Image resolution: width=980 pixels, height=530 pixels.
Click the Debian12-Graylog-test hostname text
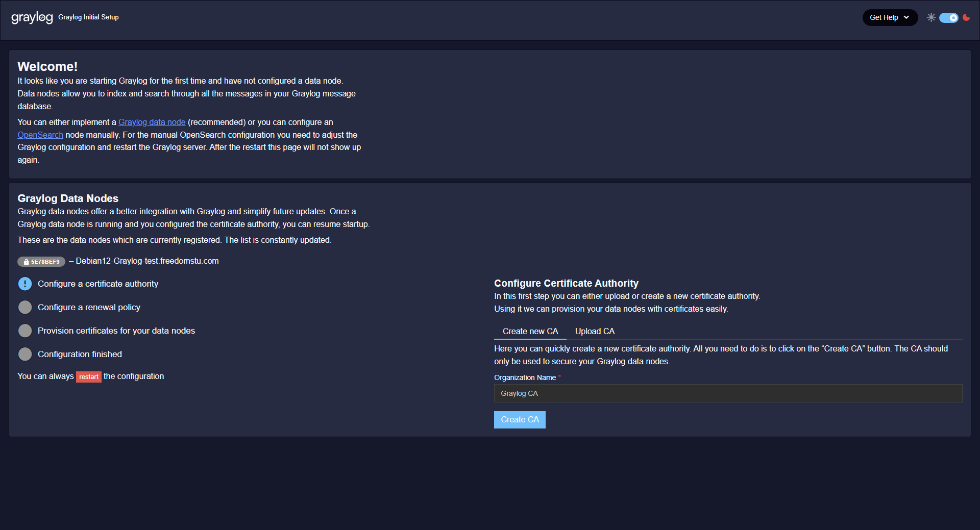(147, 261)
